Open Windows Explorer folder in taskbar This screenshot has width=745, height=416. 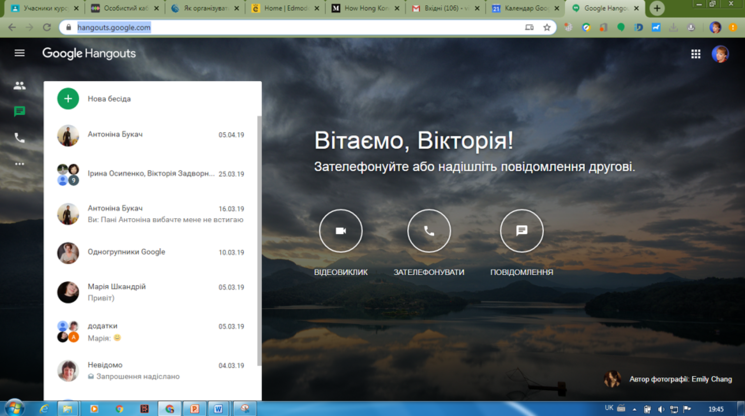click(67, 408)
